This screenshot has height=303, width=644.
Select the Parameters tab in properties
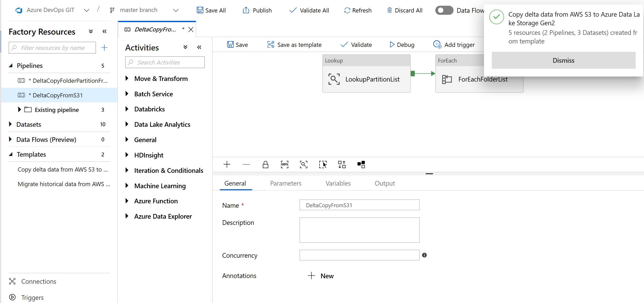pos(285,183)
